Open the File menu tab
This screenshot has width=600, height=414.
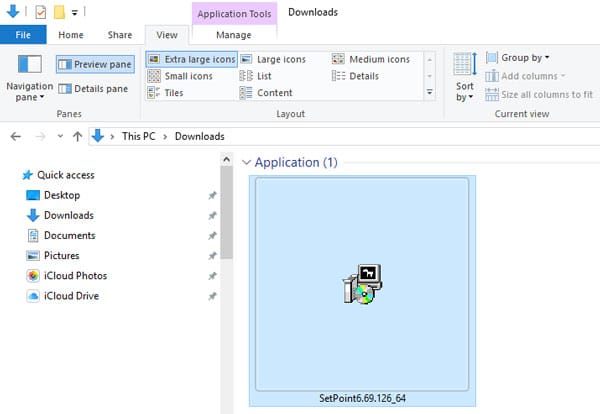click(23, 35)
